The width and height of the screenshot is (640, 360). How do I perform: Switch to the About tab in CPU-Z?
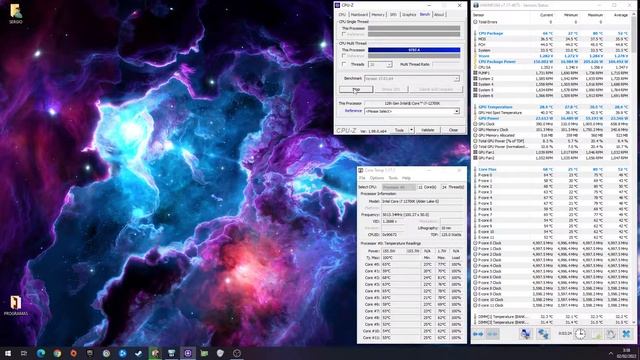point(439,15)
